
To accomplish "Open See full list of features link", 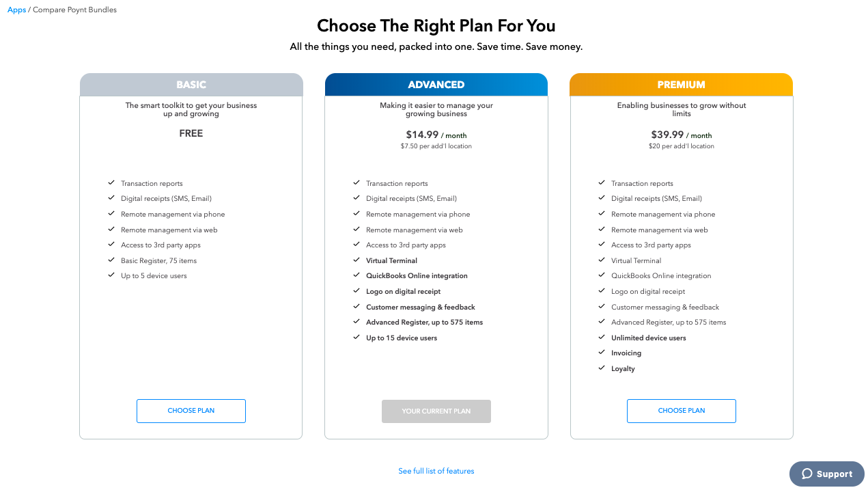I will pos(436,471).
